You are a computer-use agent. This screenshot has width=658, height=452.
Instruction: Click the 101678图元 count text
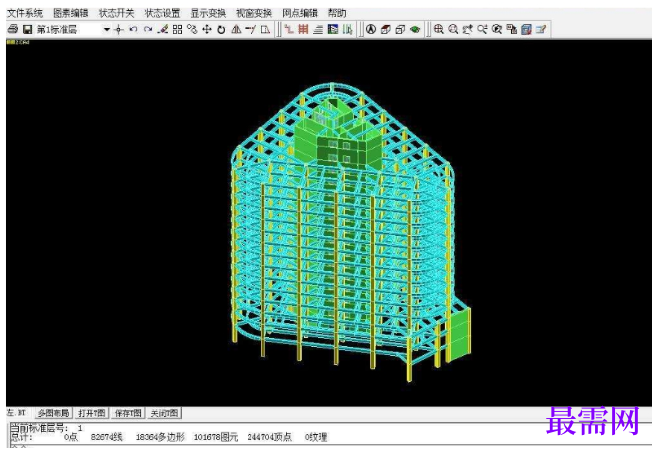pos(216,437)
